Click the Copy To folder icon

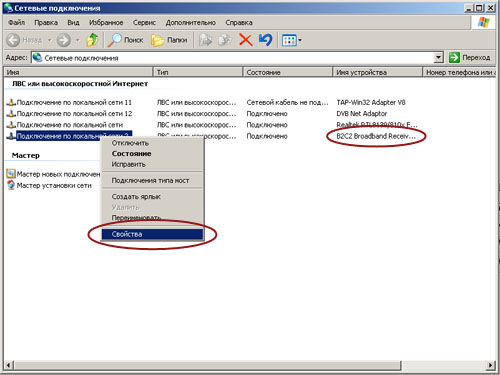pos(225,40)
